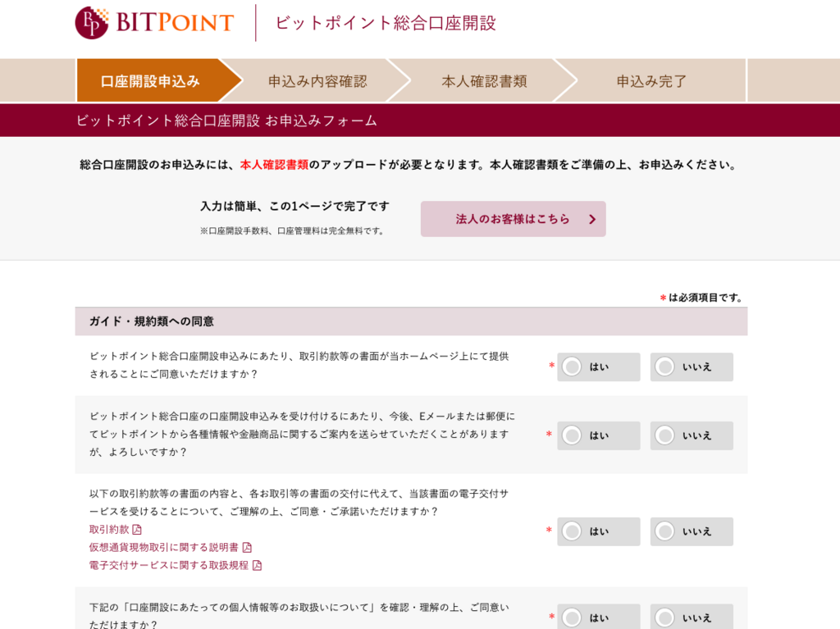Click the PDF icon beside 電子交付サービスに関する取扱規程
The image size is (840, 629).
[257, 565]
